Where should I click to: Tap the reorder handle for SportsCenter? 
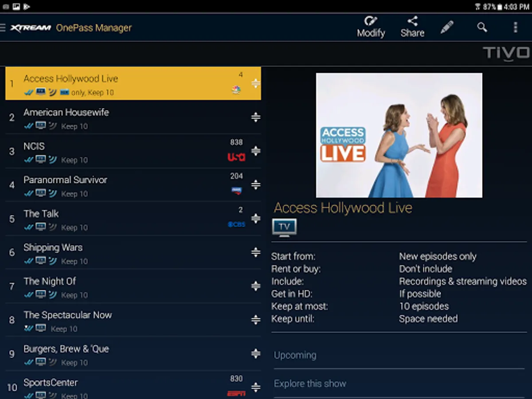tap(255, 387)
